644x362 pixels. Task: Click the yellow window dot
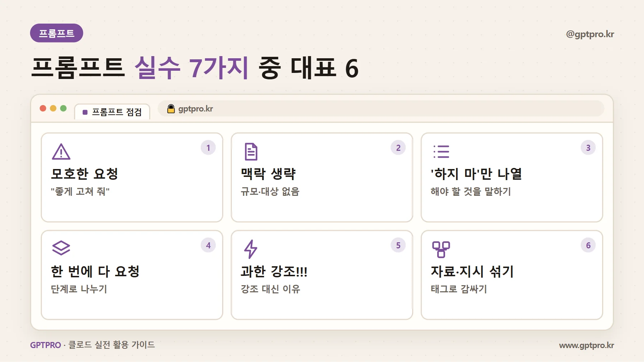click(x=53, y=108)
